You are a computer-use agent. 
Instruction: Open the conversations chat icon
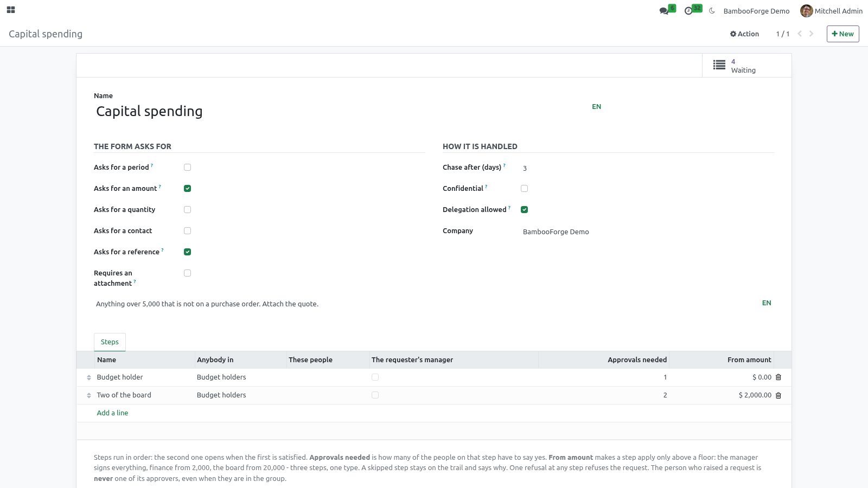click(x=664, y=11)
